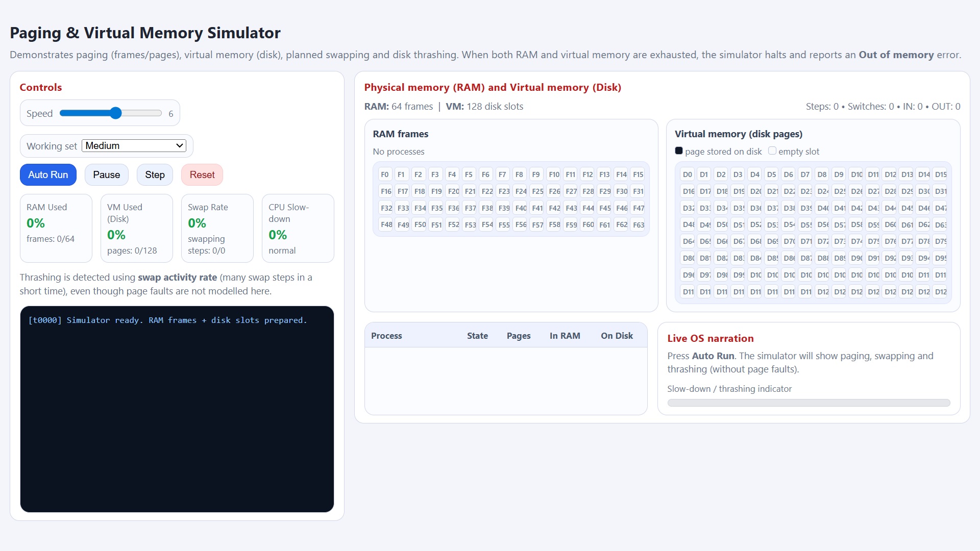
Task: Click the Reset button
Action: (x=202, y=174)
